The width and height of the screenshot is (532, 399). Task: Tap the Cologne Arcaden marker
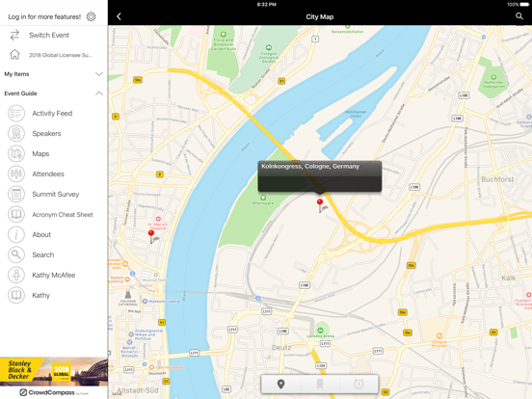[439, 336]
